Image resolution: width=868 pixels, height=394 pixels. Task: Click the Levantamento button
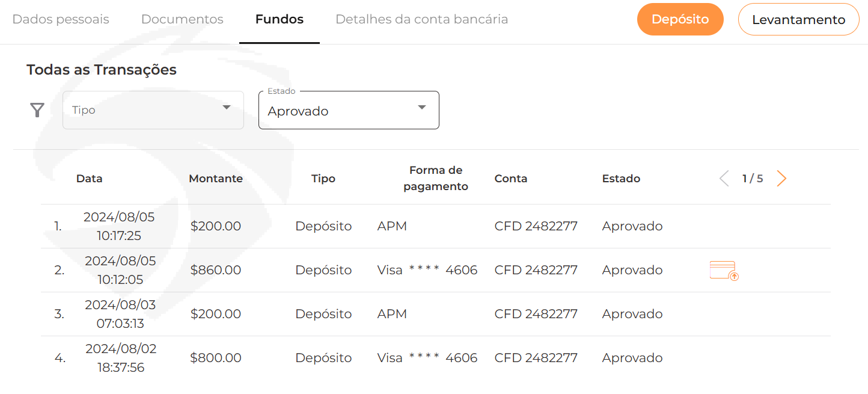(798, 19)
